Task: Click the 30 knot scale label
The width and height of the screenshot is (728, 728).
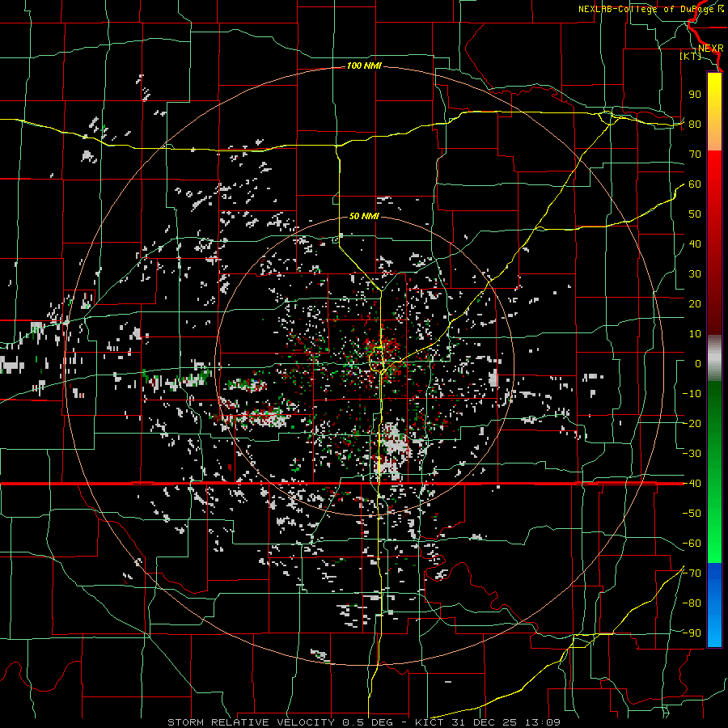Action: click(x=695, y=274)
